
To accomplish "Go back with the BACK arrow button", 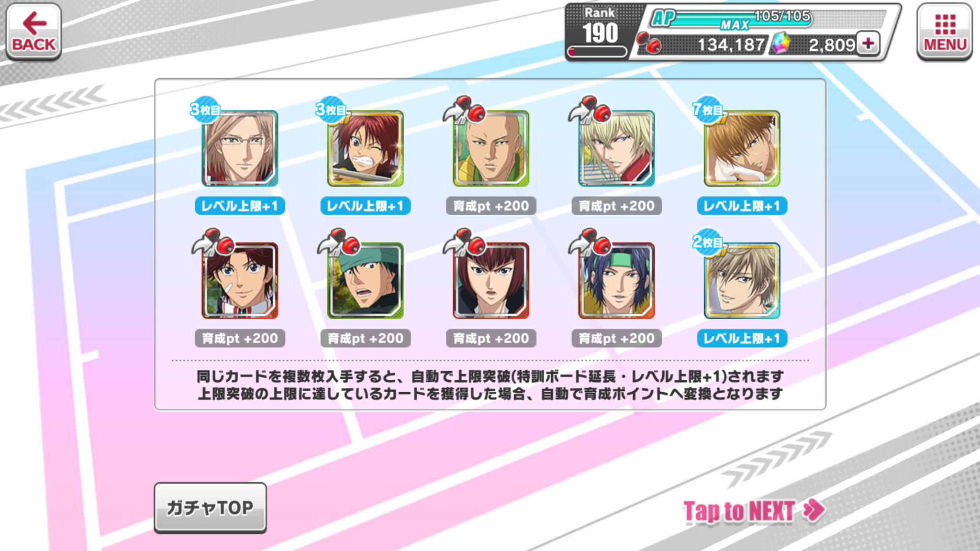I will click(33, 32).
